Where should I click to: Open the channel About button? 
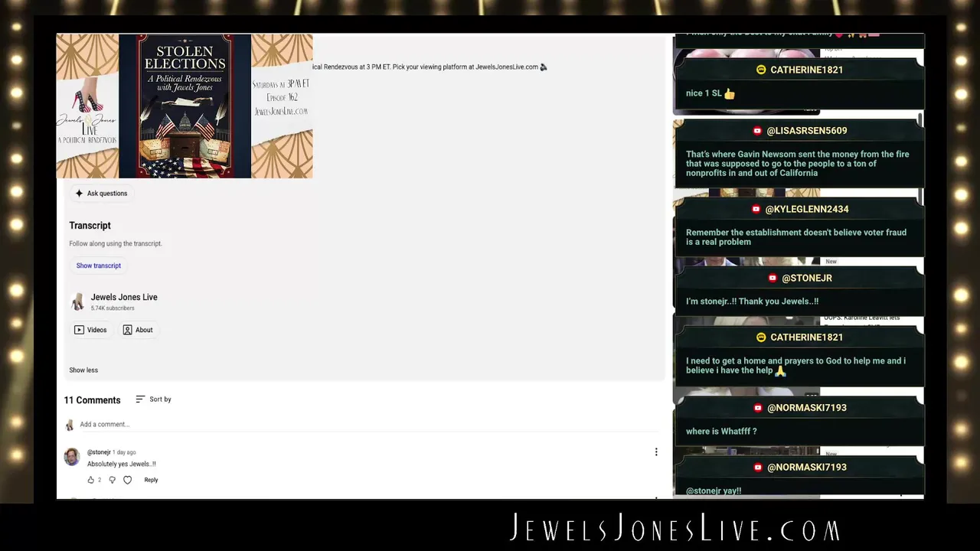click(x=138, y=330)
